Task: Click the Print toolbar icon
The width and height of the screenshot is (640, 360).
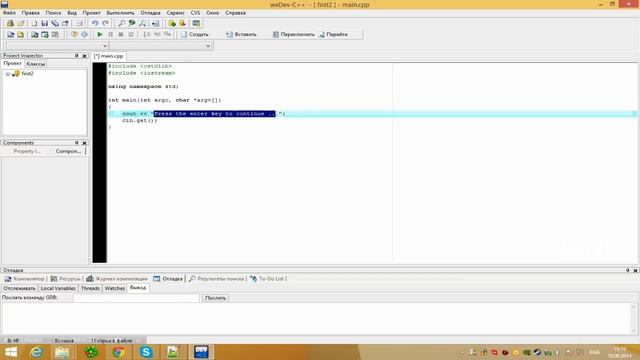Action: tap(79, 24)
